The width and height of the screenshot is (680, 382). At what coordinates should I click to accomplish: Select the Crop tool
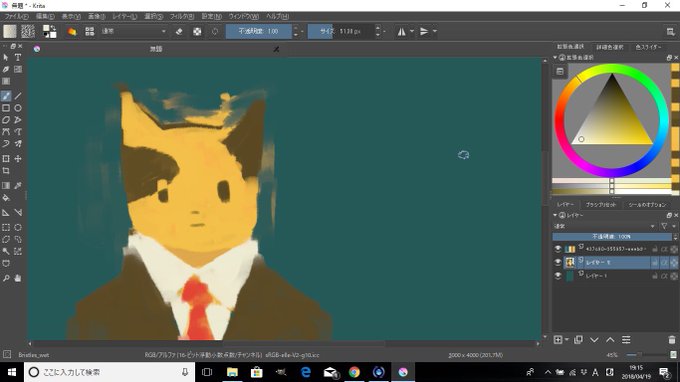click(x=6, y=171)
